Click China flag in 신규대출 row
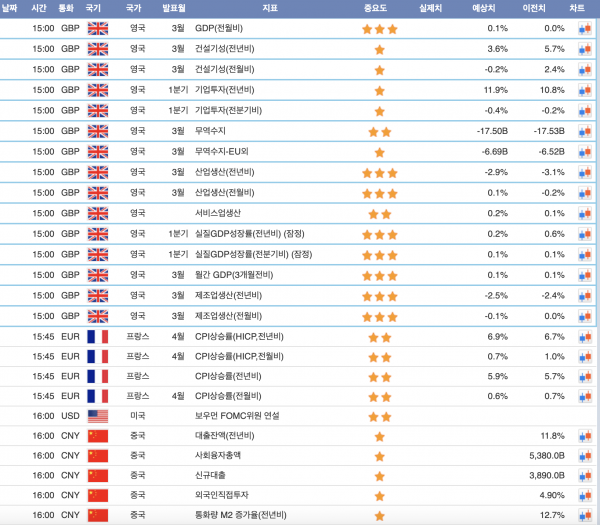 98,475
